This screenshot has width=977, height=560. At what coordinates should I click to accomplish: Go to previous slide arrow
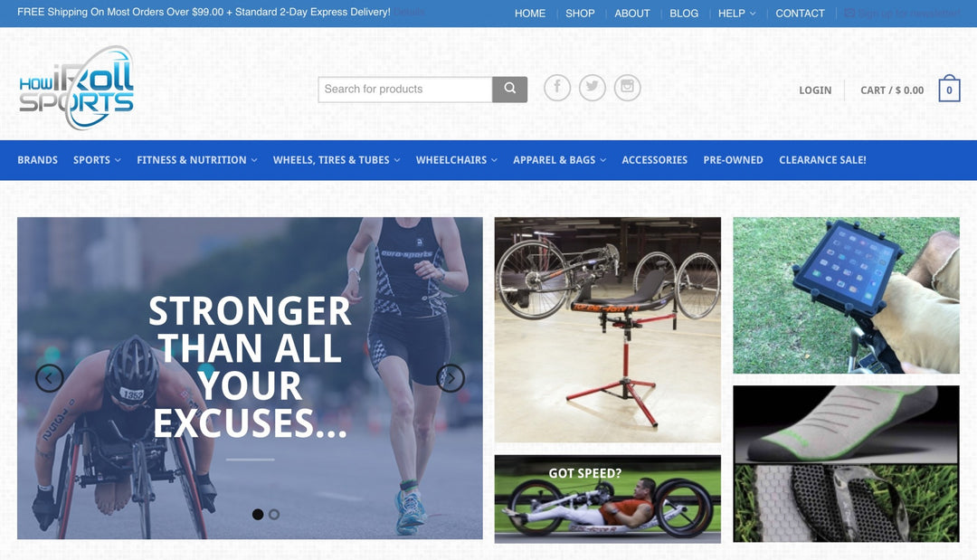coord(49,377)
